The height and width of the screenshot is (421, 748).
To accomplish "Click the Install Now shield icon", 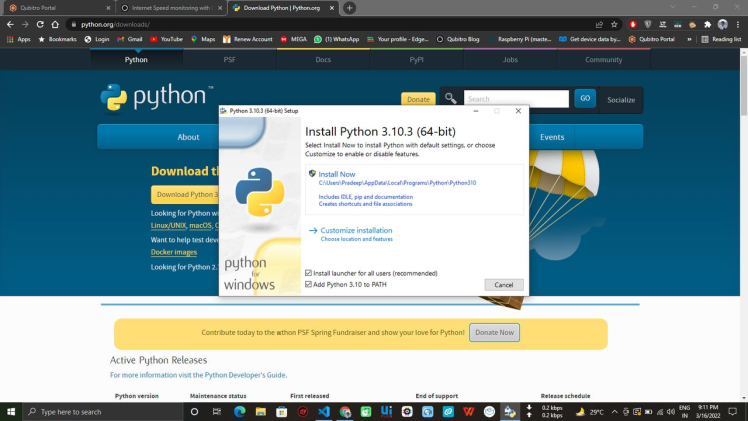I will click(313, 174).
